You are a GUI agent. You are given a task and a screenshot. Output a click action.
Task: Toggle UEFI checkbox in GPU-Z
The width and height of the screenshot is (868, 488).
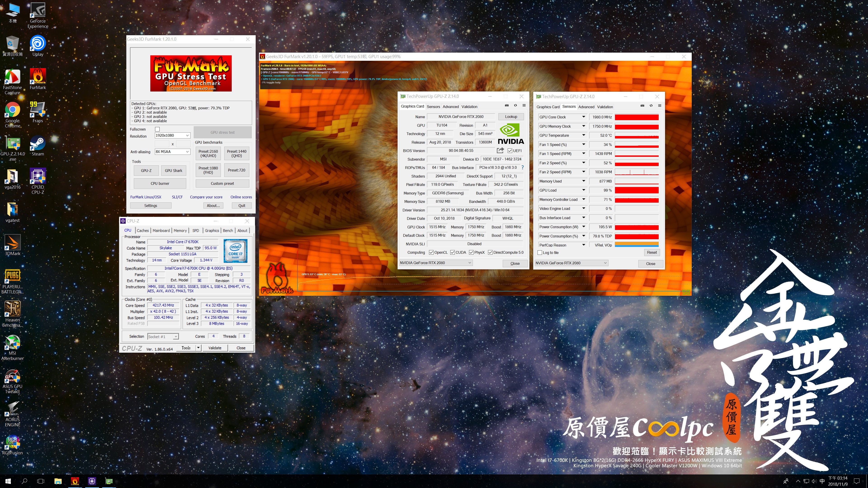510,150
